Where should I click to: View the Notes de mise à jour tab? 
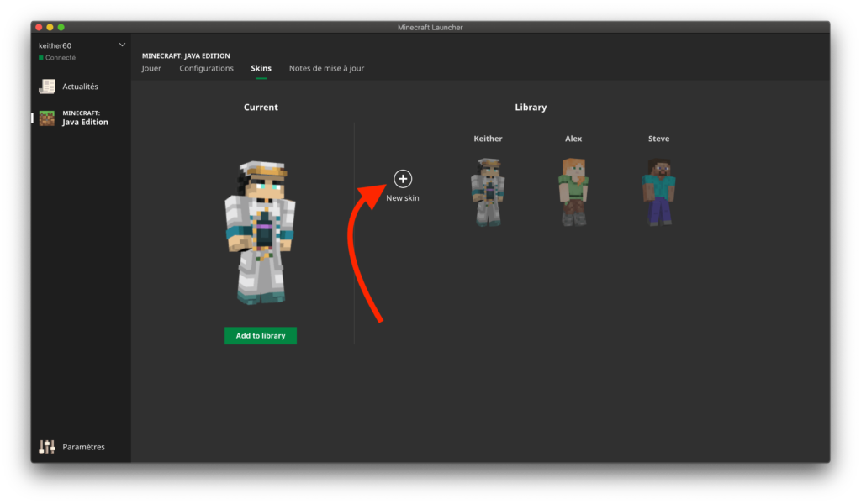326,68
